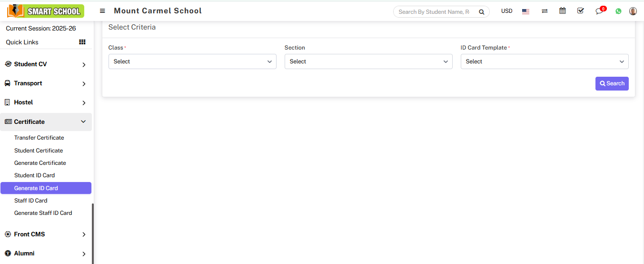644x264 pixels.
Task: Open the calendar icon in top bar
Action: click(x=563, y=11)
